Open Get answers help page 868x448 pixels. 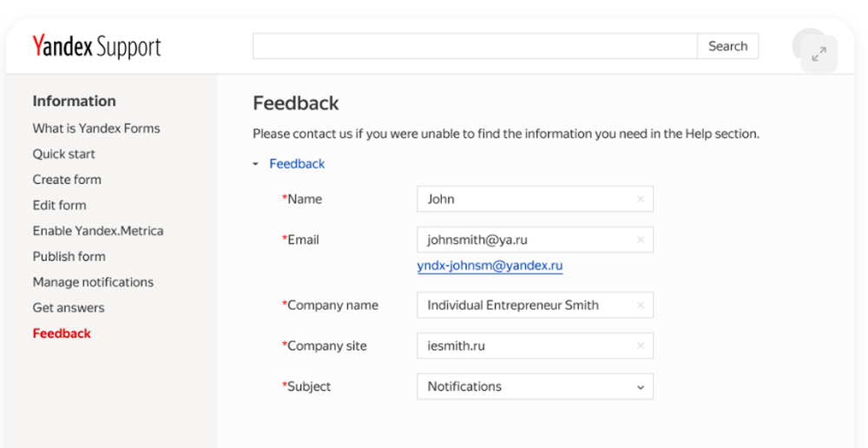pos(69,307)
